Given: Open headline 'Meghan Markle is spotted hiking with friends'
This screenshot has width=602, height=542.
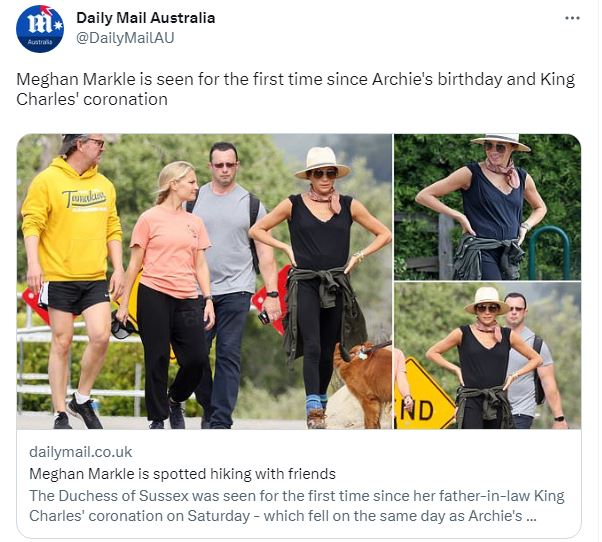Looking at the screenshot, I should (182, 473).
